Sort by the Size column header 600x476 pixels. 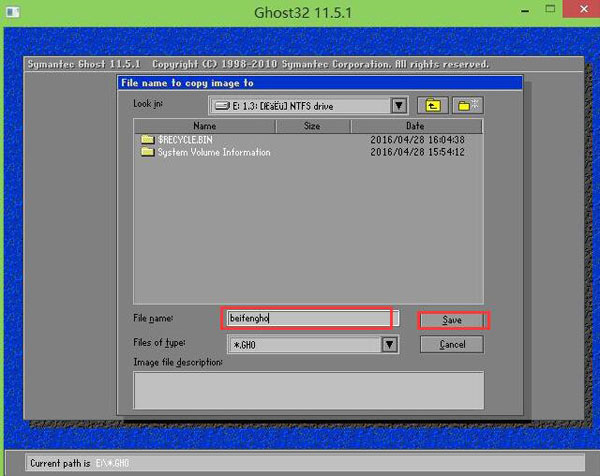[312, 126]
